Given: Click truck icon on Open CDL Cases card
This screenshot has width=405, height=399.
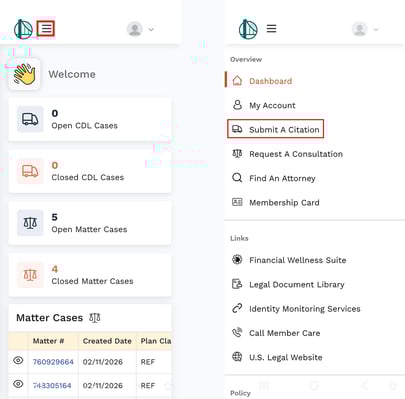Looking at the screenshot, I should pos(30,119).
